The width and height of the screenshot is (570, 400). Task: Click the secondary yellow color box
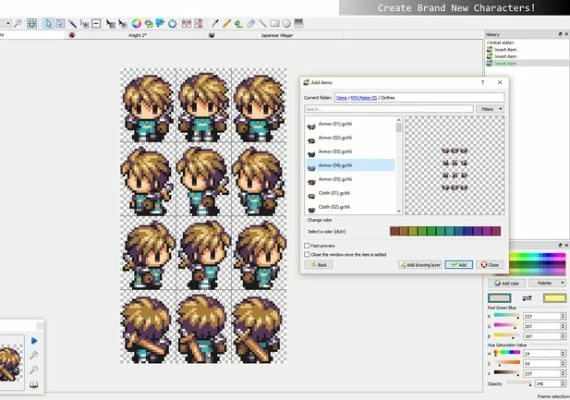tap(554, 298)
